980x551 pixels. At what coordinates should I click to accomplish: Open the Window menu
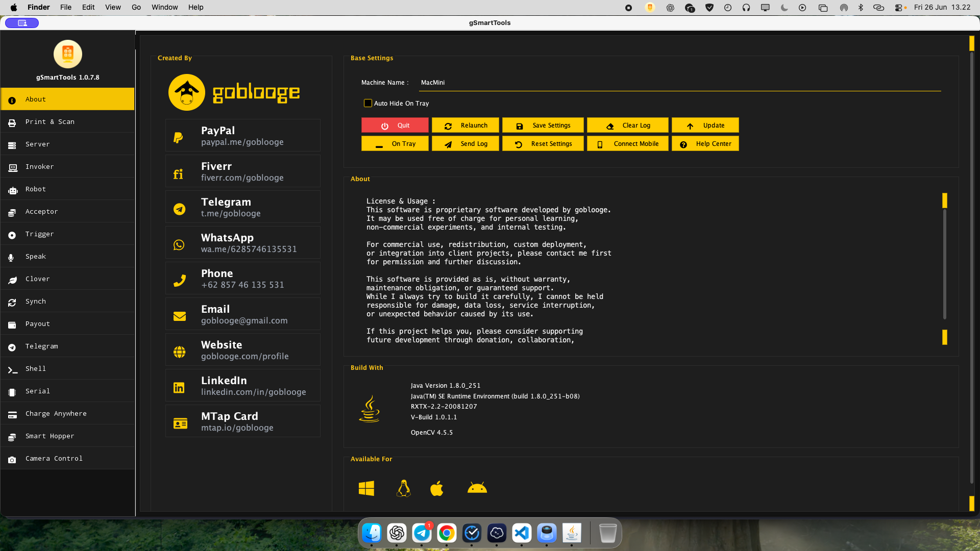coord(164,7)
